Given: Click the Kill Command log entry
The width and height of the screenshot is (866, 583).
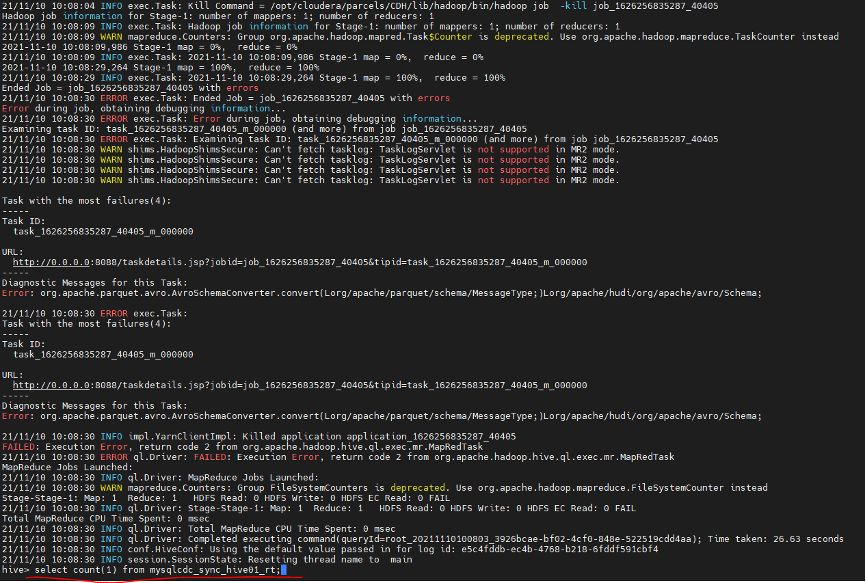Looking at the screenshot, I should [250, 5].
